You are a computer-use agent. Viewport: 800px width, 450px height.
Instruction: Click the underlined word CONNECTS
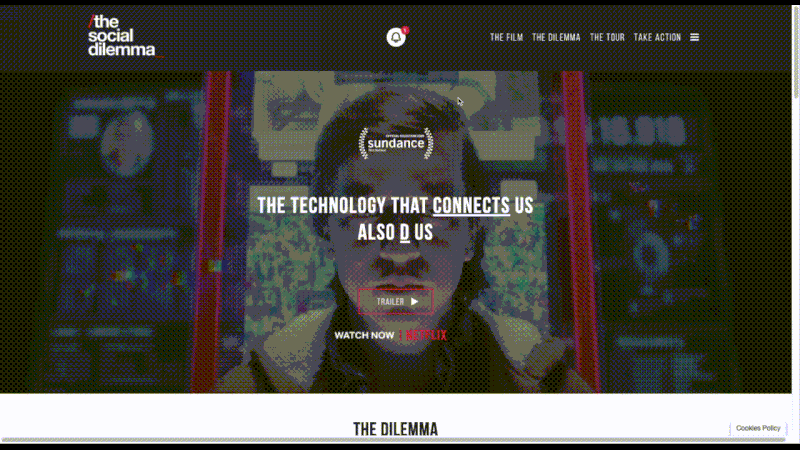click(471, 206)
